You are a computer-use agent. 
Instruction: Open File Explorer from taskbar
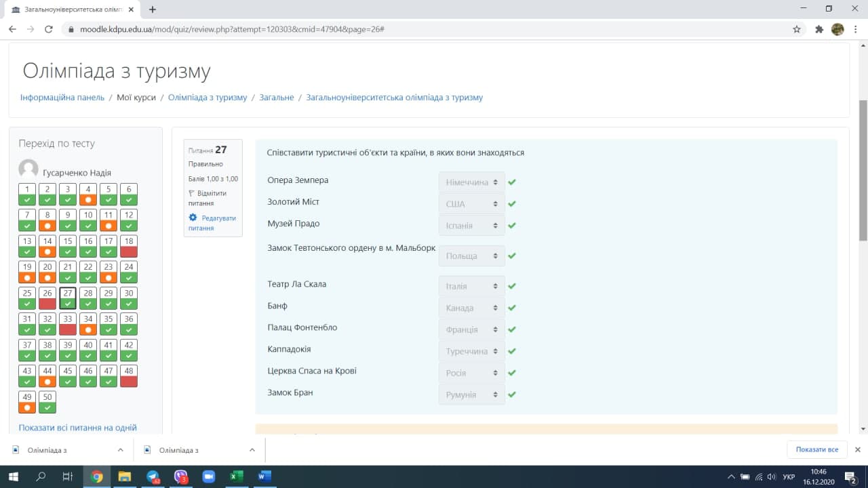(x=124, y=476)
